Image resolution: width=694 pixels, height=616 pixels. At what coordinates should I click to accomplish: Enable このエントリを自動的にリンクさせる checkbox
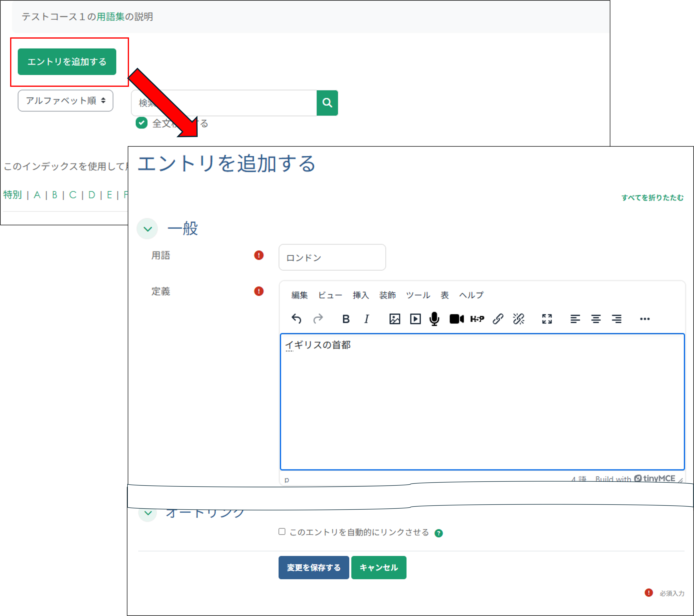[x=282, y=532]
